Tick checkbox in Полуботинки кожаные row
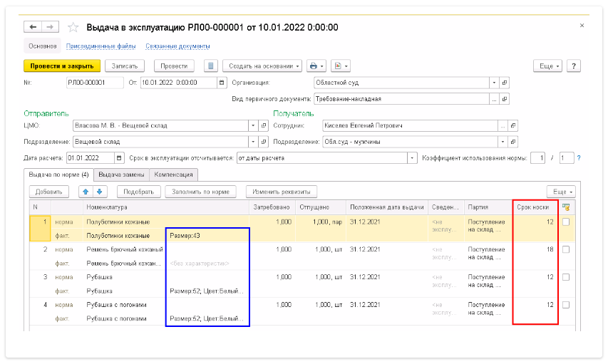Image resolution: width=608 pixels, height=364 pixels. (566, 222)
